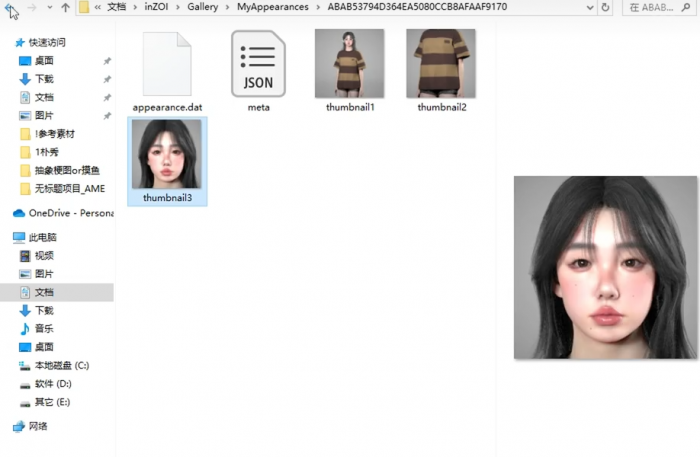Expand the address bar history dropdown
Image resolution: width=700 pixels, height=457 pixels.
pyautogui.click(x=587, y=8)
